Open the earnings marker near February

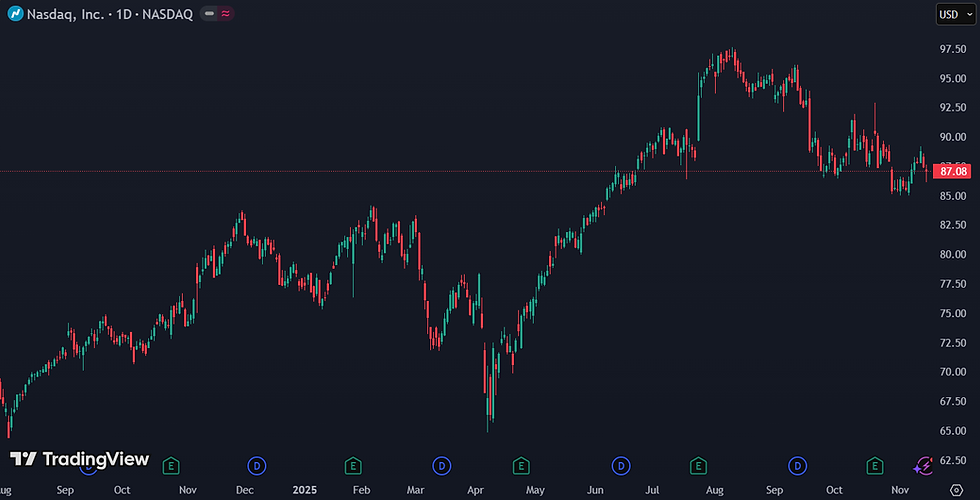(353, 465)
